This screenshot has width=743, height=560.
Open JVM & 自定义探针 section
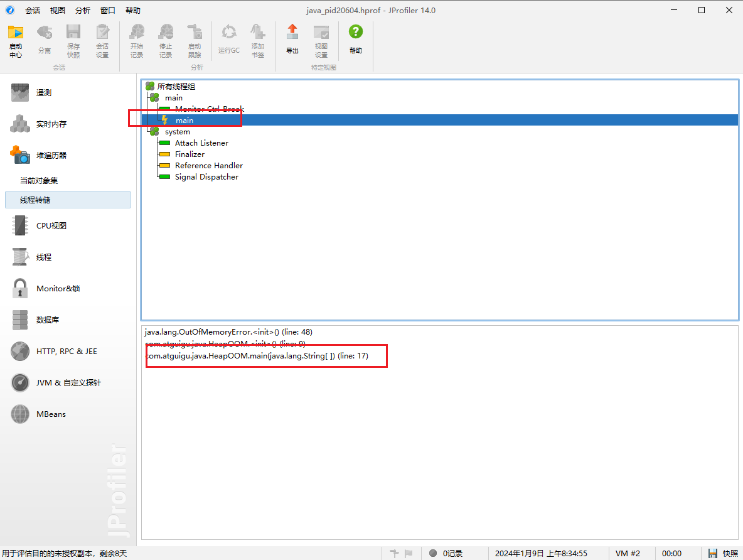point(68,383)
